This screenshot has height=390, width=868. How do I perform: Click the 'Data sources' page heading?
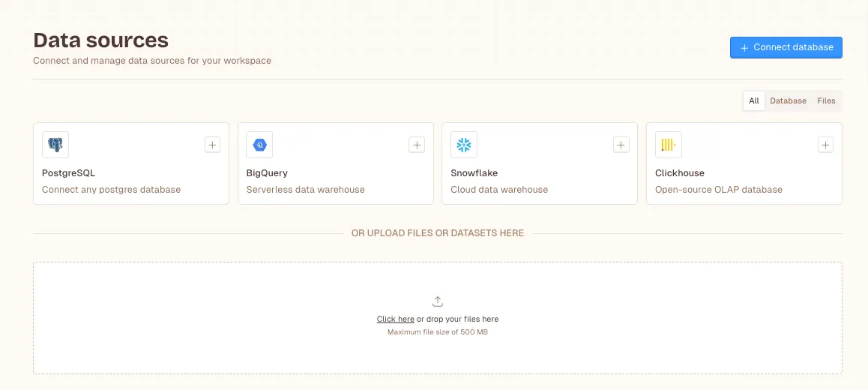click(100, 40)
